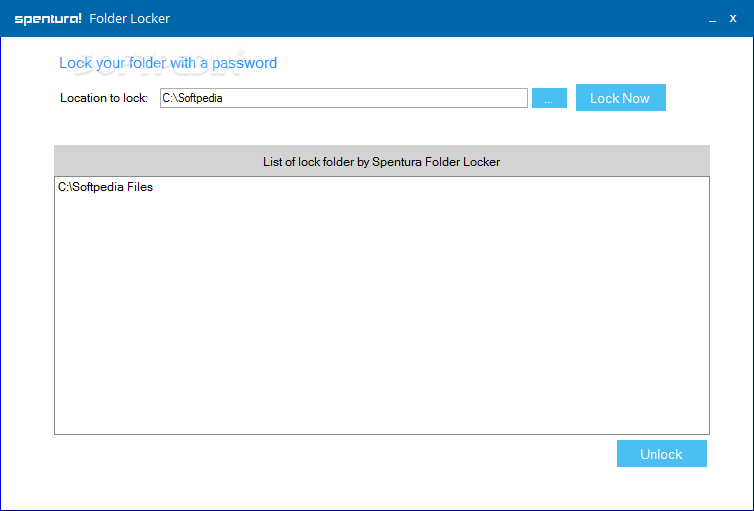This screenshot has height=511, width=754.
Task: Click the Lock Now button
Action: (x=620, y=98)
